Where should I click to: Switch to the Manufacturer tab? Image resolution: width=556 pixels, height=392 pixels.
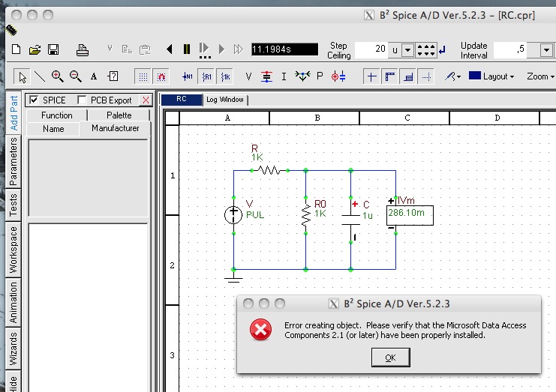116,128
